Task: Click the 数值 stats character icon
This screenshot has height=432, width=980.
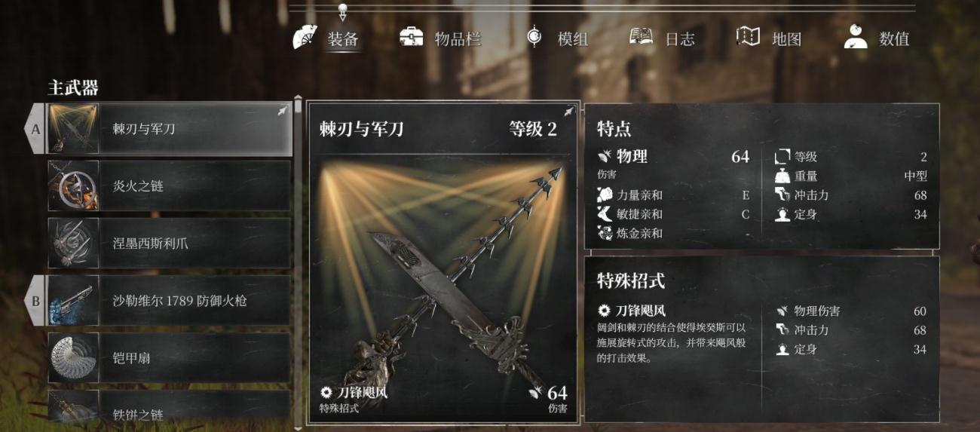Action: [856, 36]
